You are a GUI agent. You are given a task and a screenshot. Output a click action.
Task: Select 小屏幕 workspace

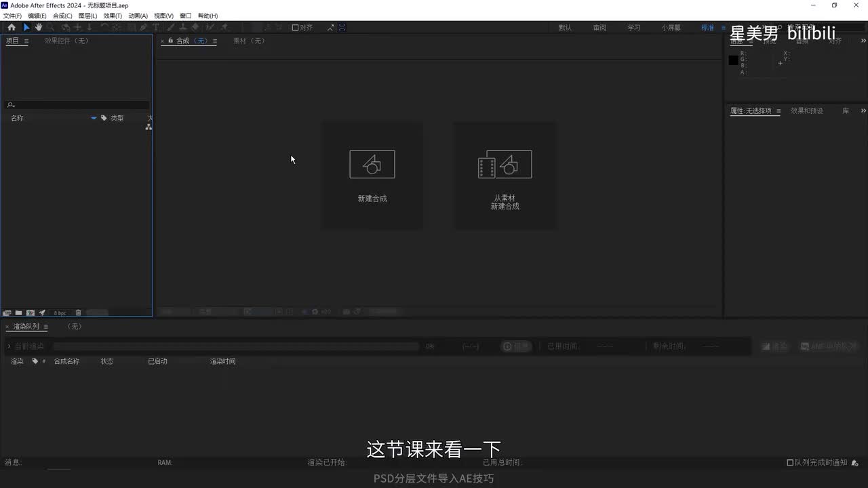tap(672, 28)
